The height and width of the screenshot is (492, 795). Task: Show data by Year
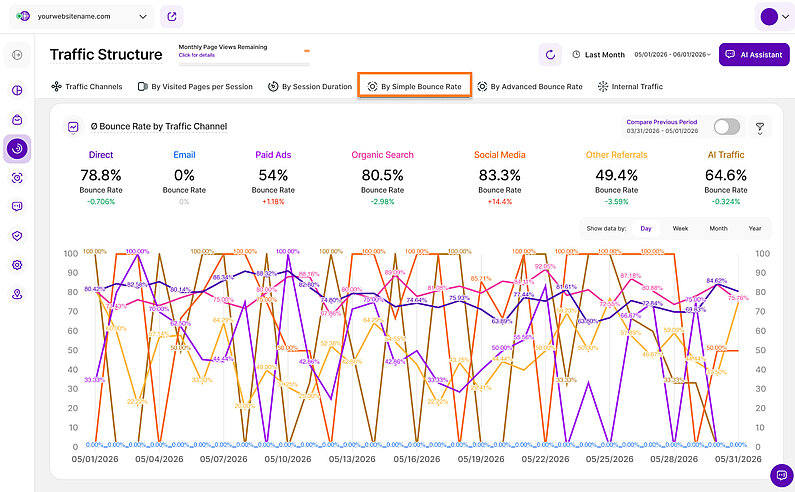(755, 229)
